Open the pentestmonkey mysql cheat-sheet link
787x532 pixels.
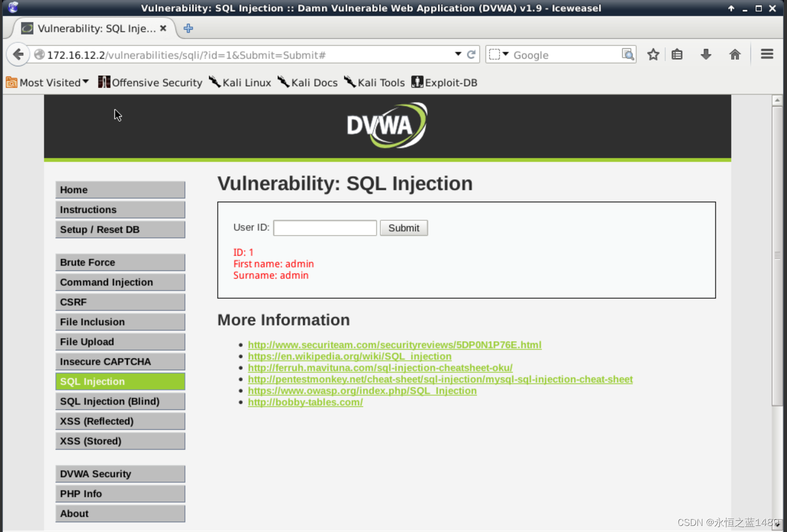[x=440, y=379]
